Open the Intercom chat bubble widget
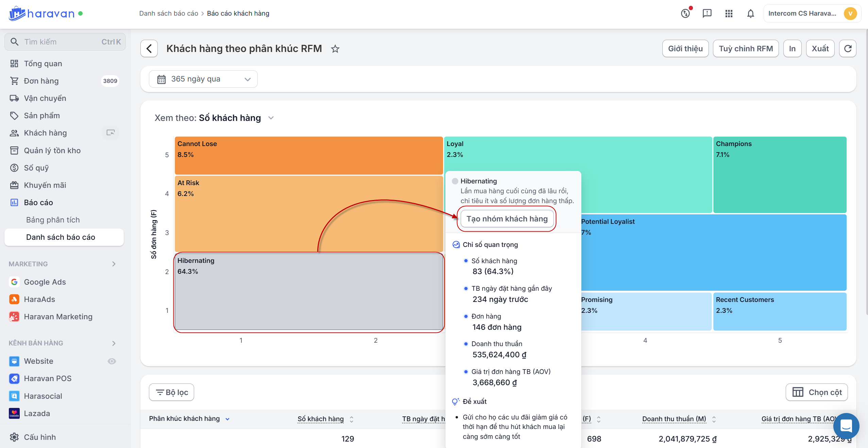Screen dimensions: 868x448 tap(846, 426)
